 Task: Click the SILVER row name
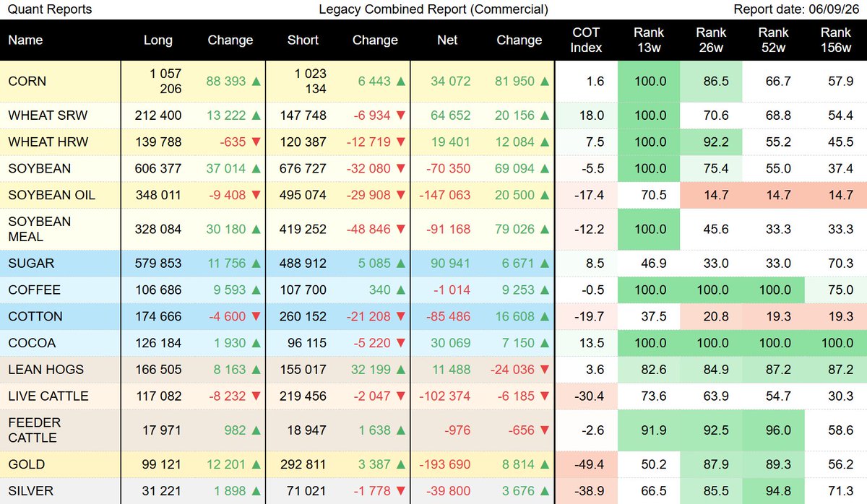pos(30,491)
